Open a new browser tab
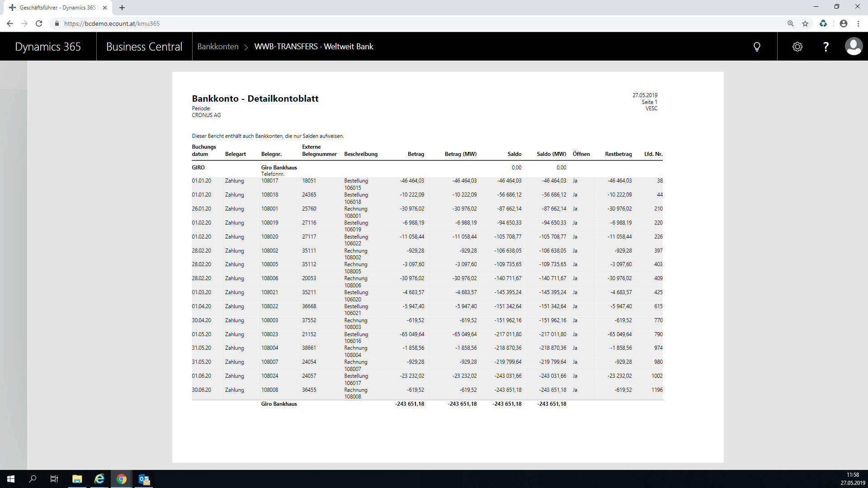868x488 pixels. pos(122,8)
